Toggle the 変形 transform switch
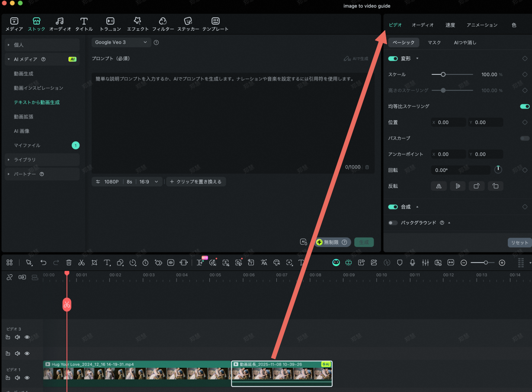532x392 pixels. [x=393, y=58]
